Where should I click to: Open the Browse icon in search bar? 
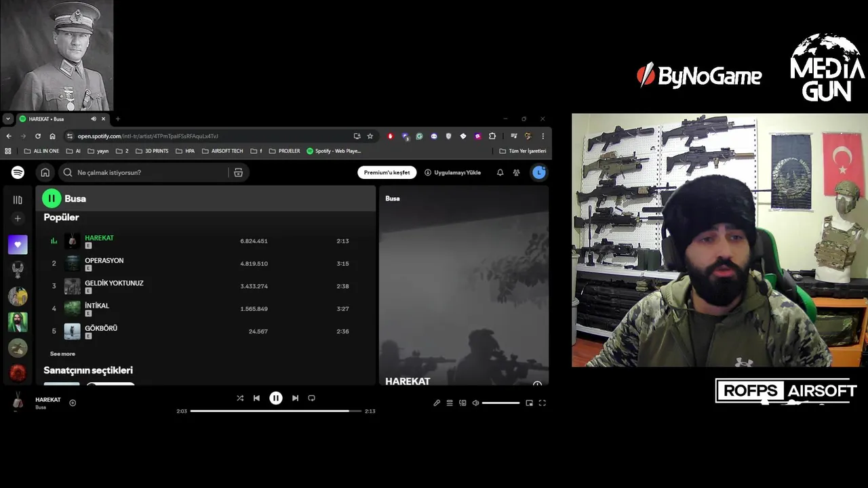[x=238, y=173]
